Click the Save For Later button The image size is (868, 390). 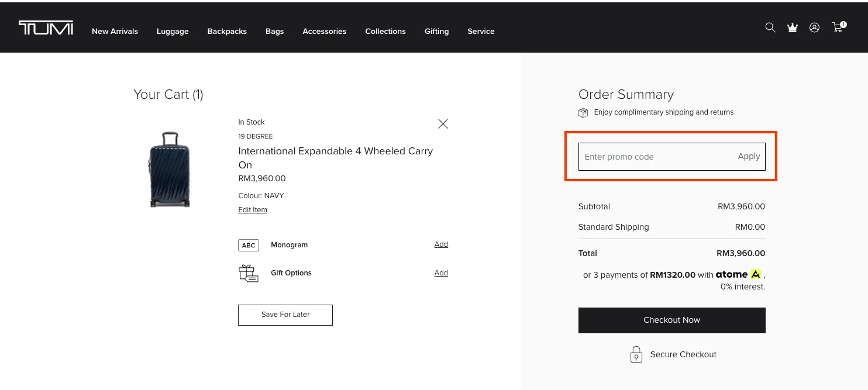click(x=285, y=315)
